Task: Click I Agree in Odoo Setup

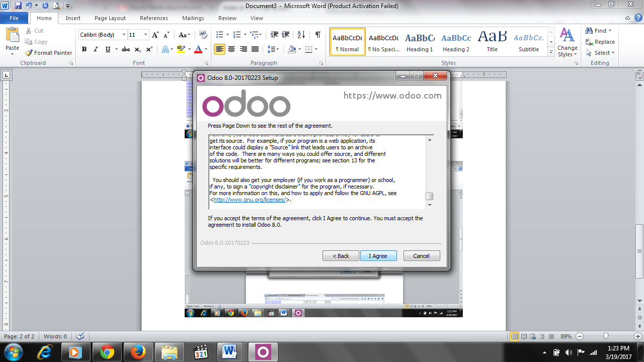Action: (x=378, y=256)
